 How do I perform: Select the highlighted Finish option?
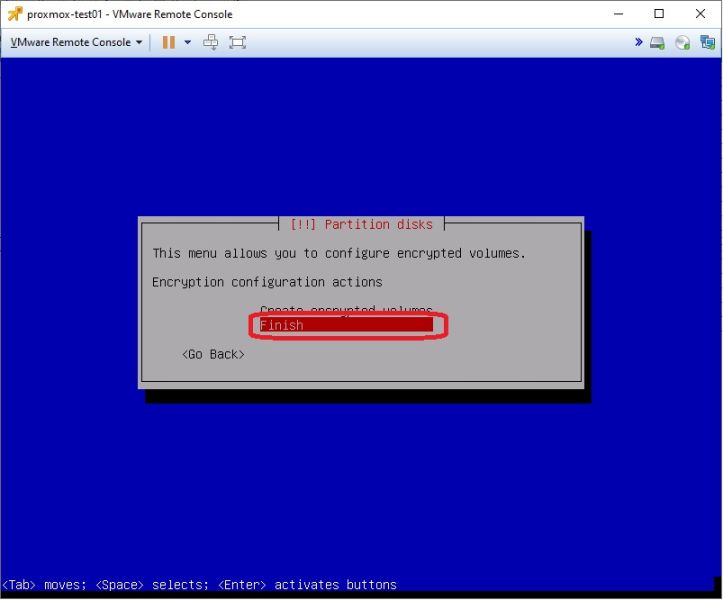pos(346,325)
